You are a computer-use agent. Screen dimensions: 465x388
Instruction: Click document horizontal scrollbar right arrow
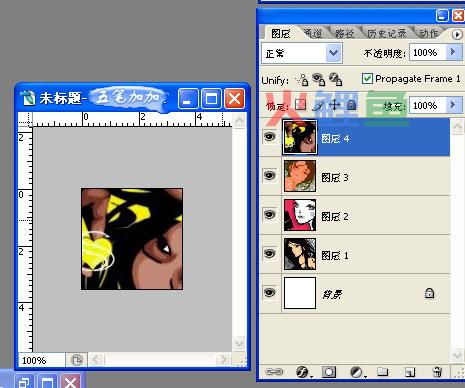click(x=222, y=360)
